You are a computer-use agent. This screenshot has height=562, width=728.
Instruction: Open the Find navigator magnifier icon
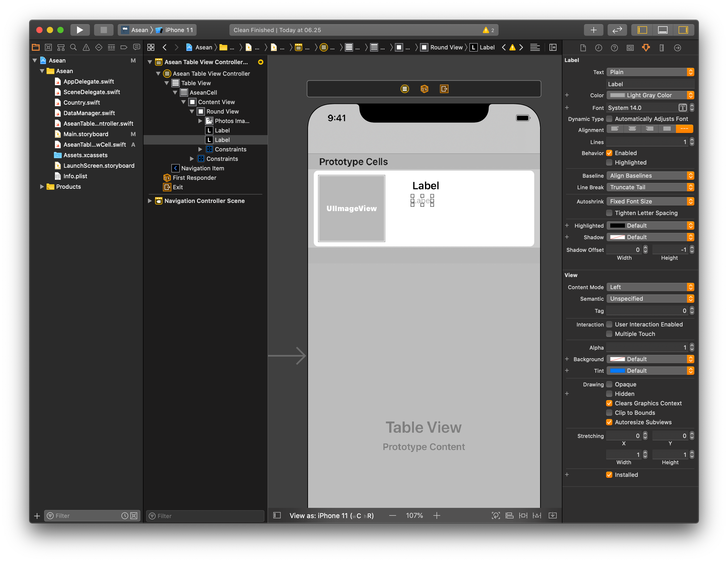(x=73, y=47)
